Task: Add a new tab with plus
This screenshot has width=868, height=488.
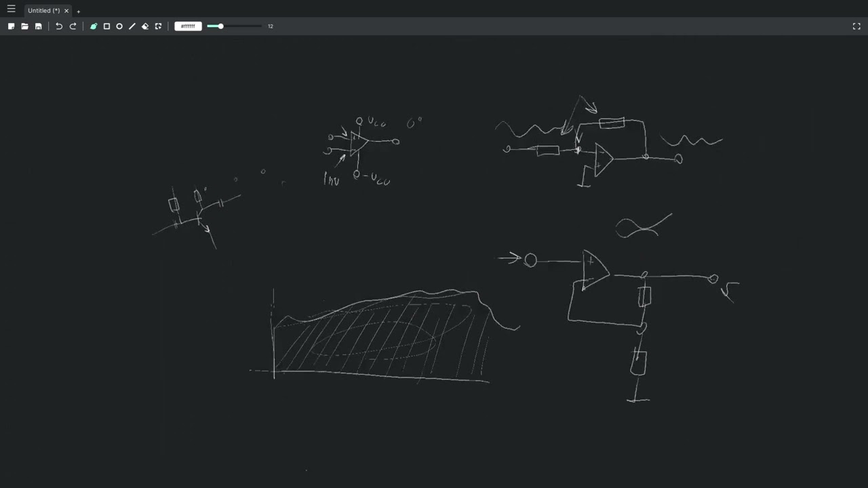Action: 78,11
